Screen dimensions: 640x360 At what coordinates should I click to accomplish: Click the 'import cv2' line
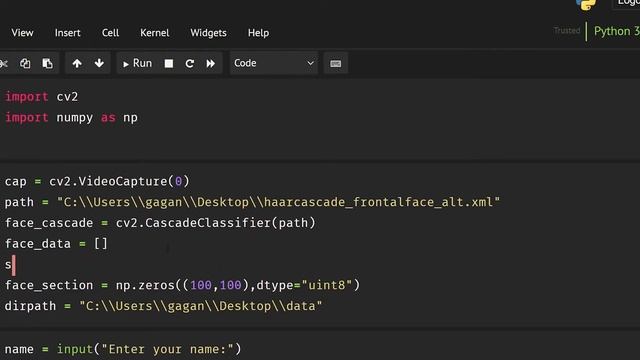pyautogui.click(x=41, y=97)
